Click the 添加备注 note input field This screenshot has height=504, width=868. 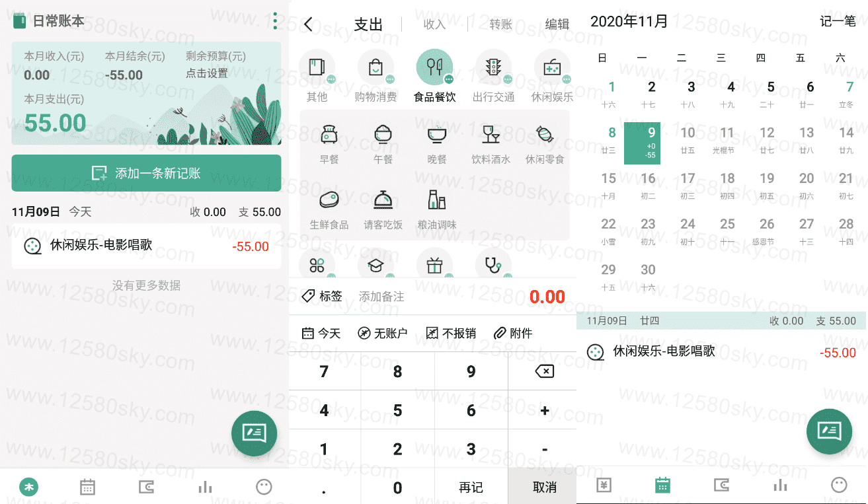tap(381, 297)
